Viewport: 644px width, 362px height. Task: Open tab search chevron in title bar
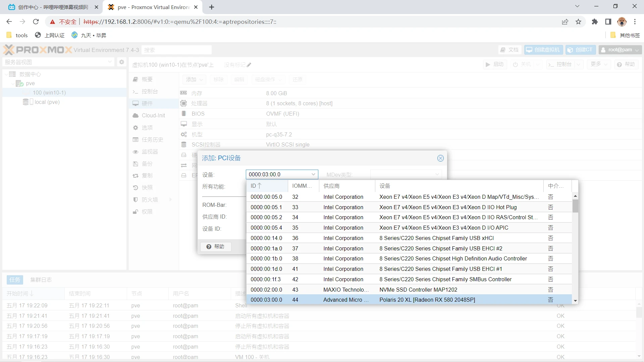[577, 6]
